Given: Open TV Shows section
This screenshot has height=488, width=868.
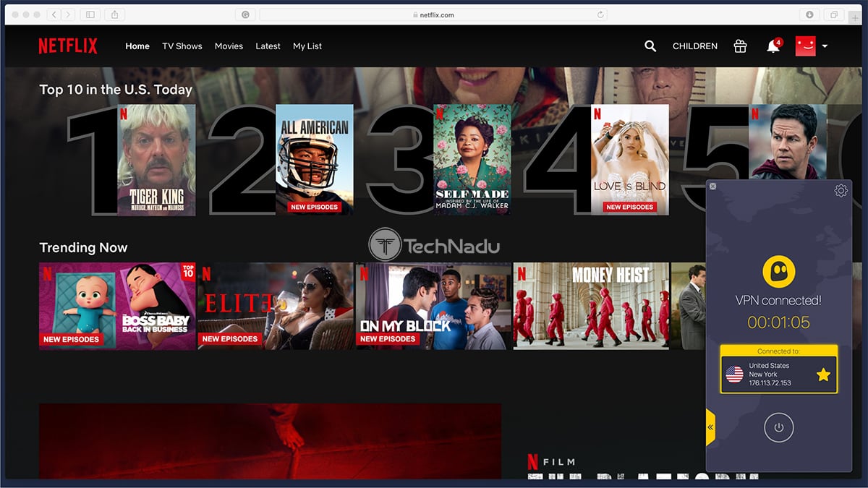Looking at the screenshot, I should (182, 46).
